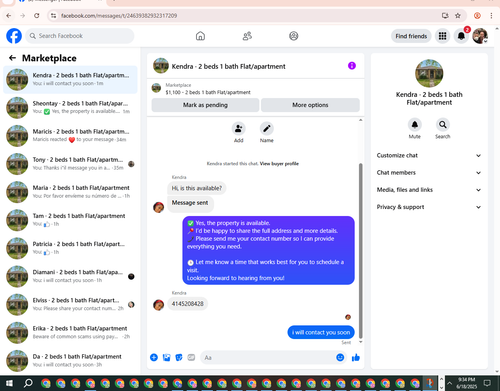This screenshot has height=391, width=500.
Task: Open the Sheontay conversation
Action: coord(70,108)
